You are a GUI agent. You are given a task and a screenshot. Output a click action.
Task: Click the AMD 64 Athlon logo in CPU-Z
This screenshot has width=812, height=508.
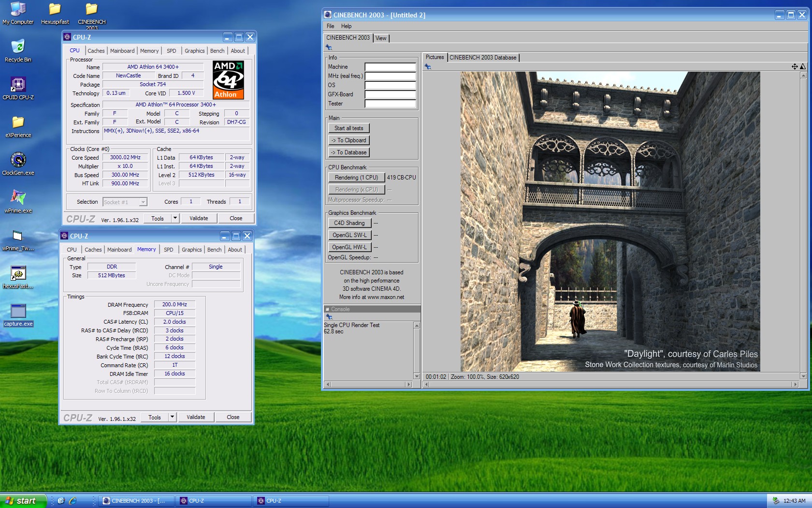click(228, 80)
